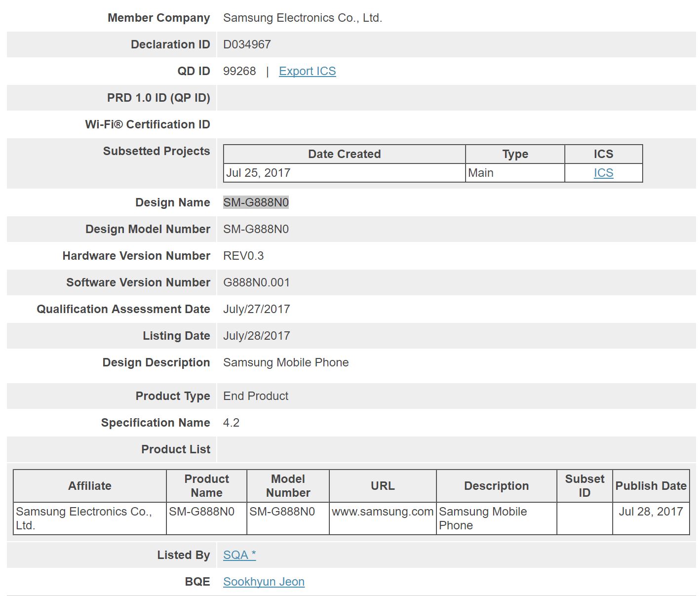Click Description column header in product table
700x596 pixels.
click(497, 486)
